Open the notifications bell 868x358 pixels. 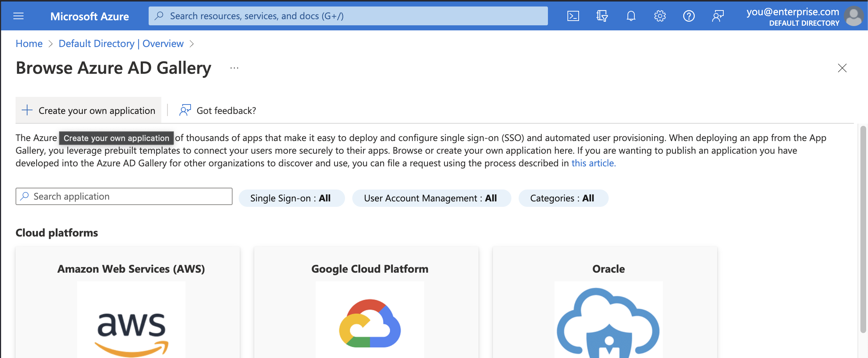[631, 16]
